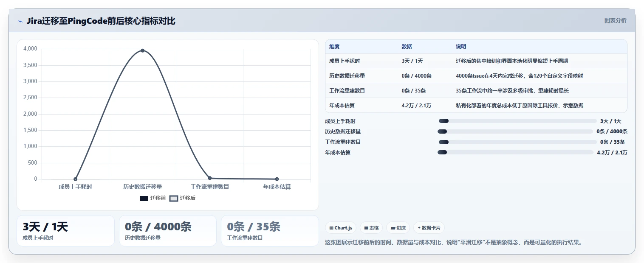Click the 年成本估算 chart data point

click(x=277, y=179)
